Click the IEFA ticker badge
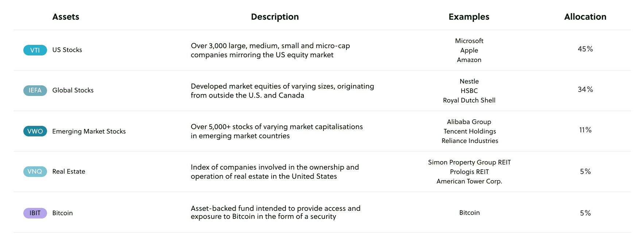This screenshot has width=644, height=244. pyautogui.click(x=35, y=90)
